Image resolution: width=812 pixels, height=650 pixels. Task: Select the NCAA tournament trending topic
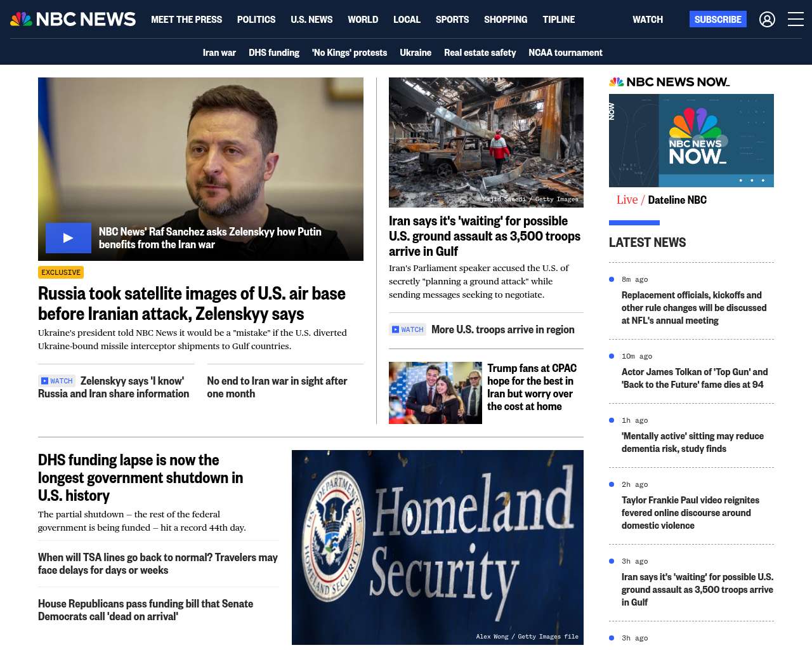pos(565,53)
